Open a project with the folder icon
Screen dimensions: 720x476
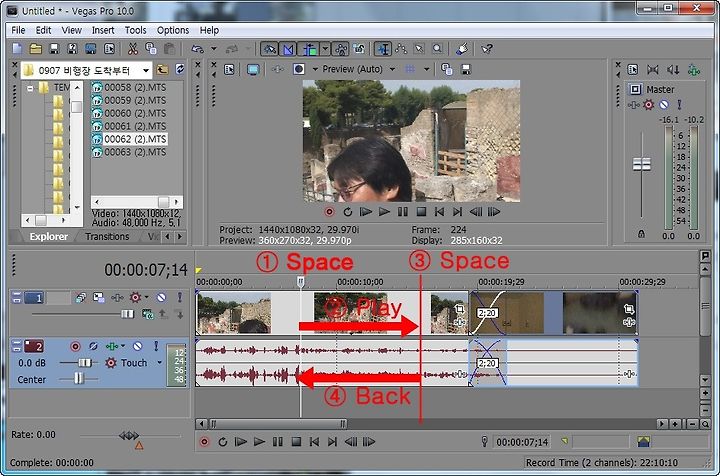(36, 49)
